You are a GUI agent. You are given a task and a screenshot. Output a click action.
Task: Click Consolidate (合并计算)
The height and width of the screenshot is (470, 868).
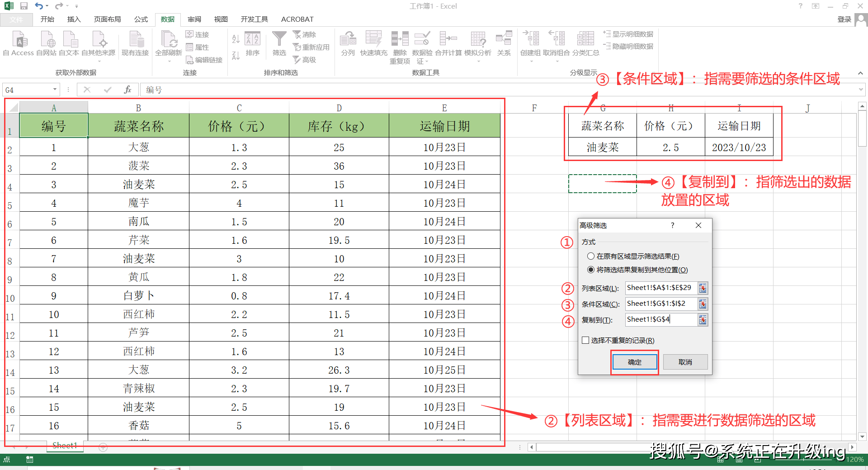click(448, 44)
